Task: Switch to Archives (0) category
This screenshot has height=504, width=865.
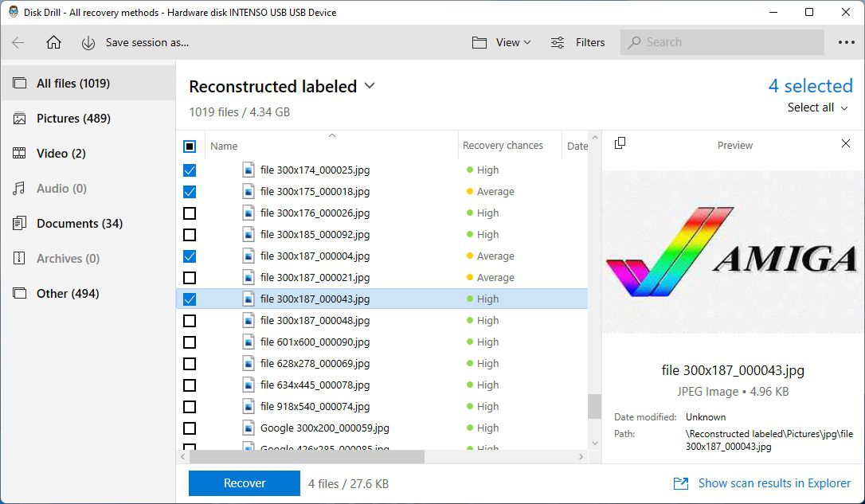Action: (88, 258)
